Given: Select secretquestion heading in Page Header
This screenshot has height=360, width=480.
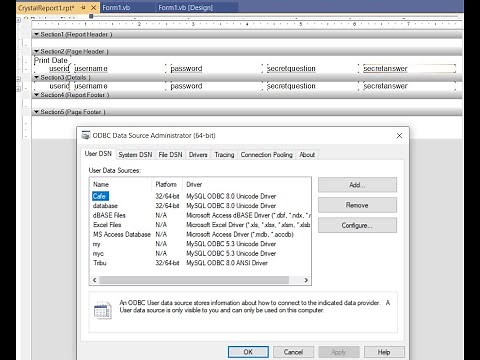Looking at the screenshot, I should (x=291, y=68).
